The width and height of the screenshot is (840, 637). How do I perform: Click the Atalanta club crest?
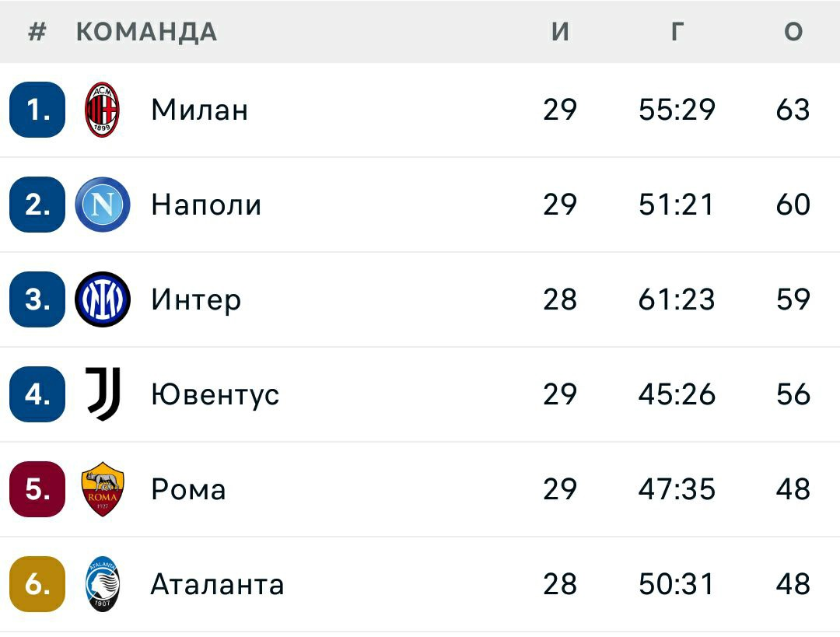coord(103,584)
